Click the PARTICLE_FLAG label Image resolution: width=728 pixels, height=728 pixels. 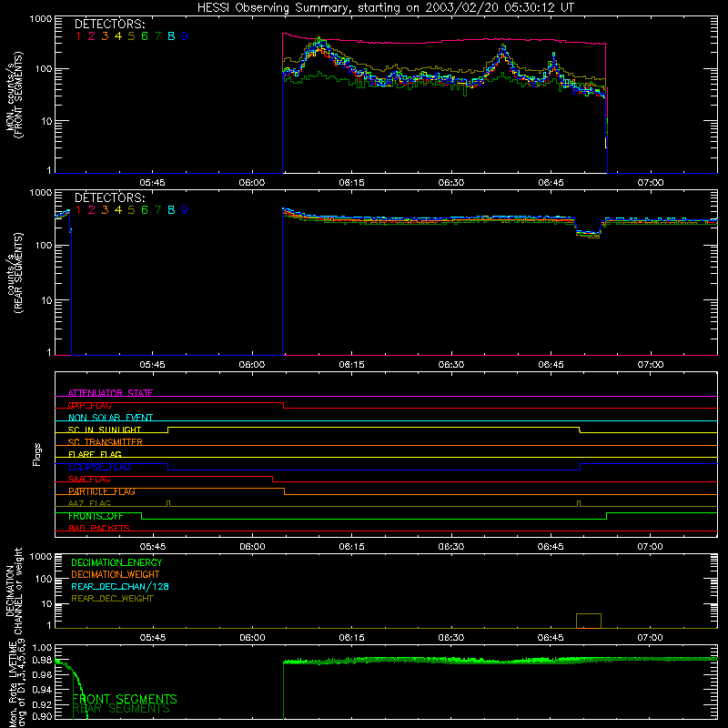[x=102, y=491]
